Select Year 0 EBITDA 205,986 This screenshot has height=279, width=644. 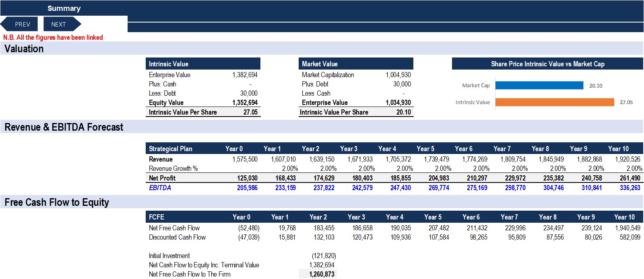pos(247,188)
